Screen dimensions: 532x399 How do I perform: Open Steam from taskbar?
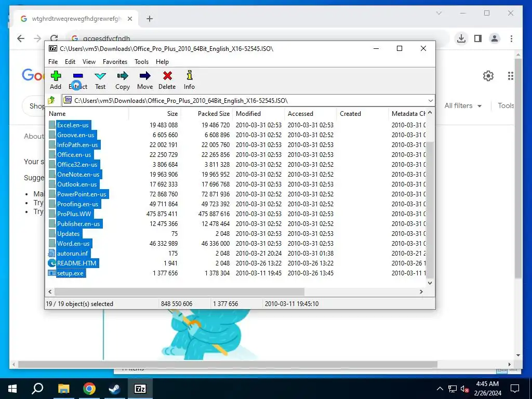coord(114,389)
